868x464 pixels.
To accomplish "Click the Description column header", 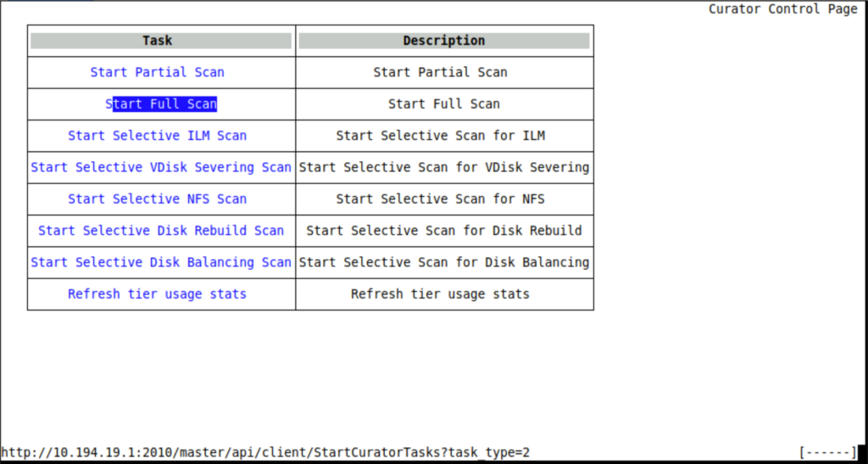I will click(x=443, y=41).
